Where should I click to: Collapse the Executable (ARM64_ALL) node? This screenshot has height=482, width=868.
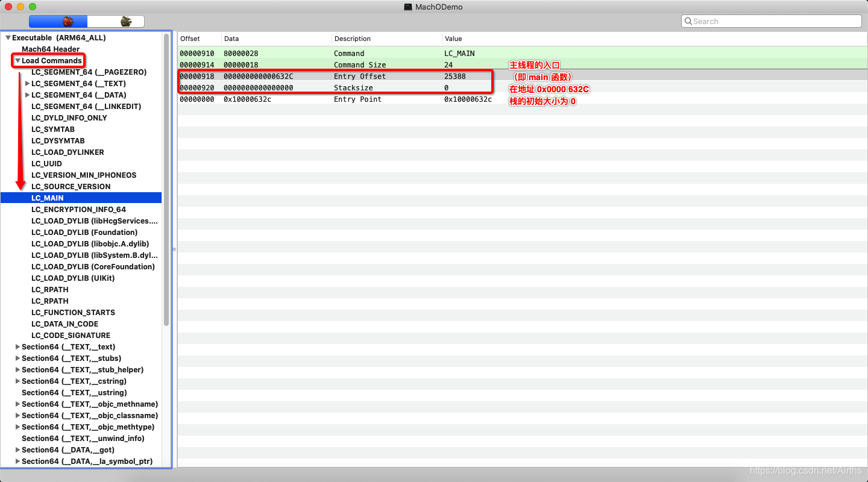(8, 38)
